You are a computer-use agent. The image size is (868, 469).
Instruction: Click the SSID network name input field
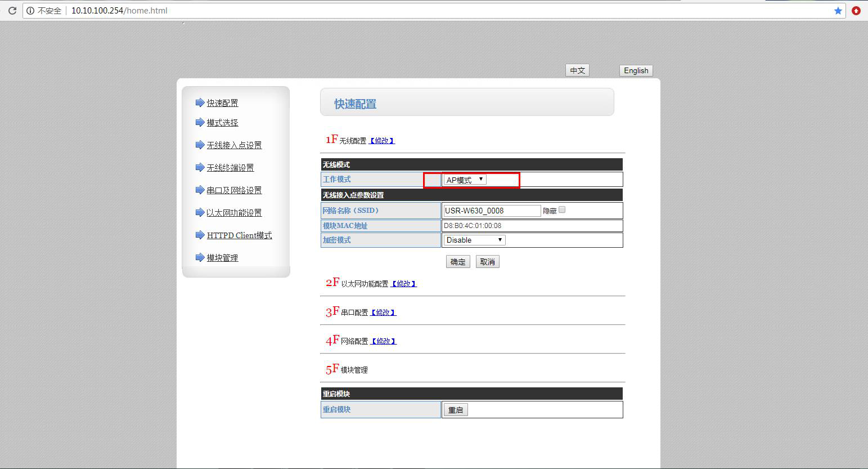tap(492, 211)
